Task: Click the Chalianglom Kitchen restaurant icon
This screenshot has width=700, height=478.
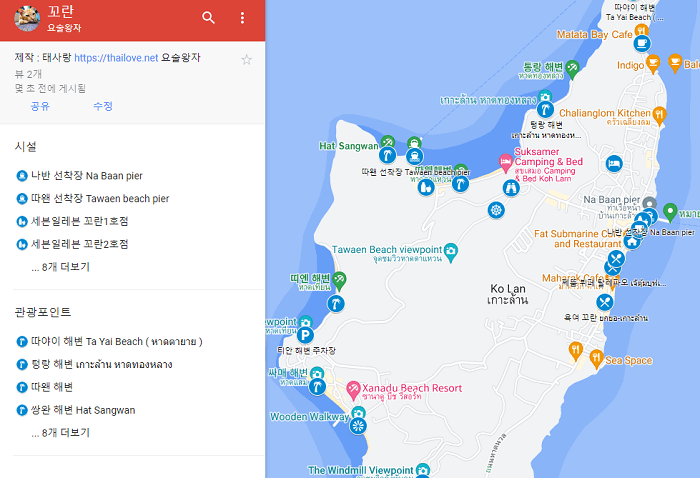Action: click(660, 114)
